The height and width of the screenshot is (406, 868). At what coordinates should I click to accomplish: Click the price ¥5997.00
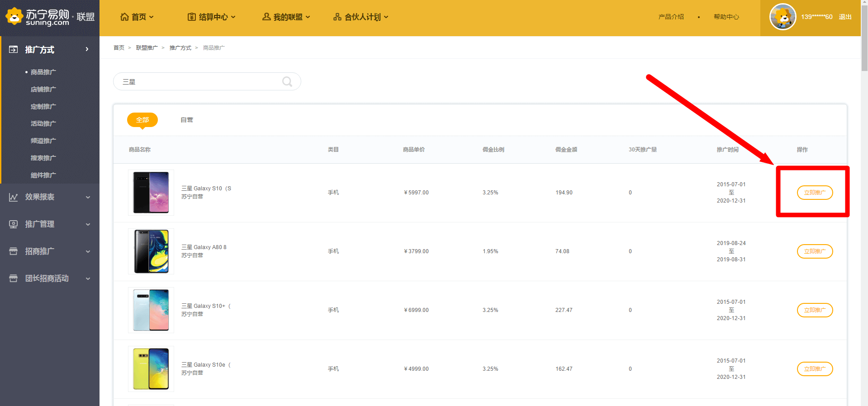pos(416,193)
